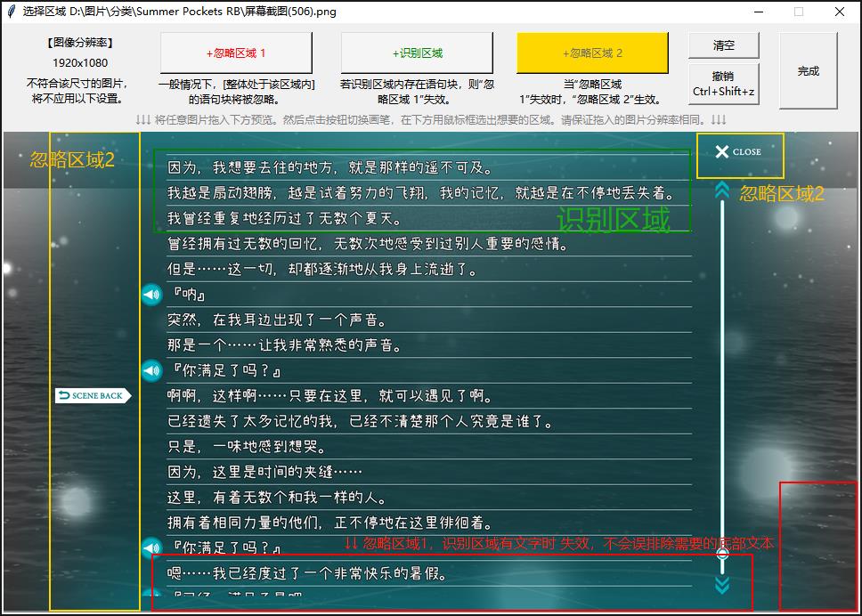Undo last region with 撤销 button
Image resolution: width=862 pixels, height=616 pixels.
[x=723, y=84]
